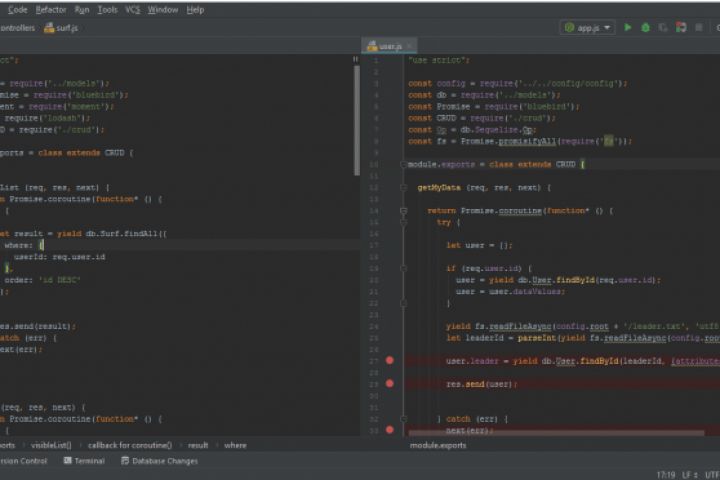Collapse the return coroutine fold at line 14
This screenshot has height=480, width=720.
click(x=403, y=211)
